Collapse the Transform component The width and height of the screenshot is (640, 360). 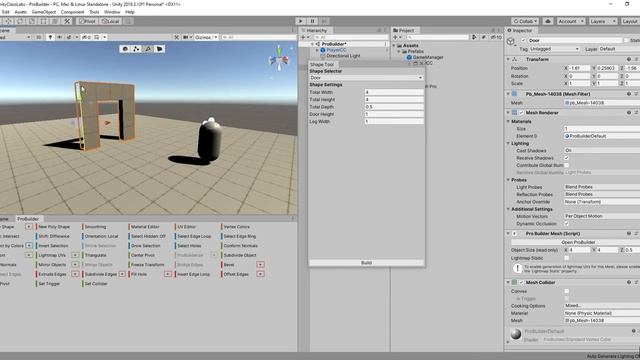[508, 60]
